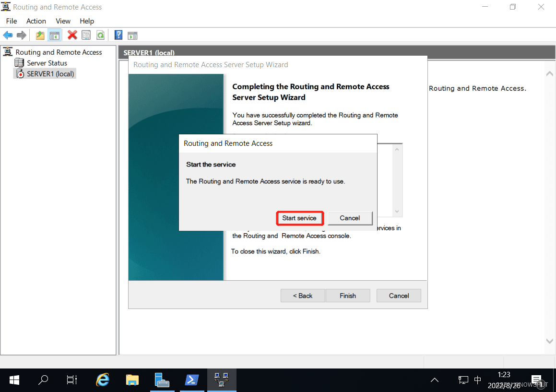Open the blue Help question-mark icon
The image size is (556, 392).
click(118, 35)
